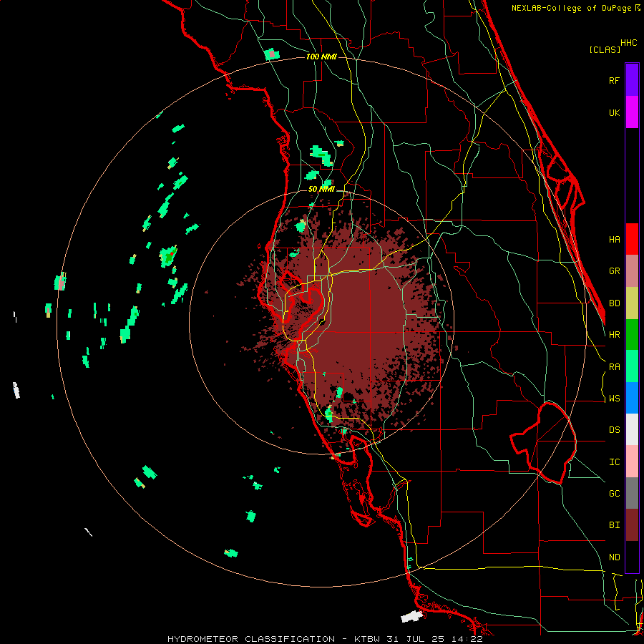Click the UK magenta legend swatch
Image resolution: width=644 pixels, height=644 pixels.
coord(632,112)
